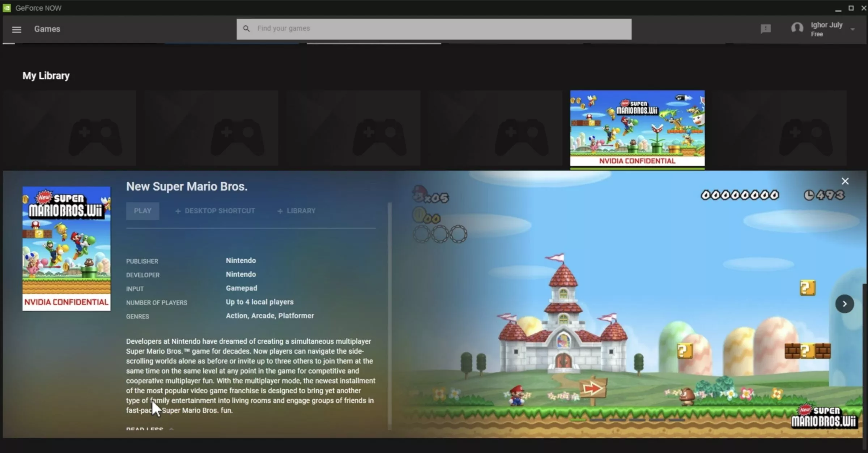Click the next screenshot arrow

(x=845, y=304)
